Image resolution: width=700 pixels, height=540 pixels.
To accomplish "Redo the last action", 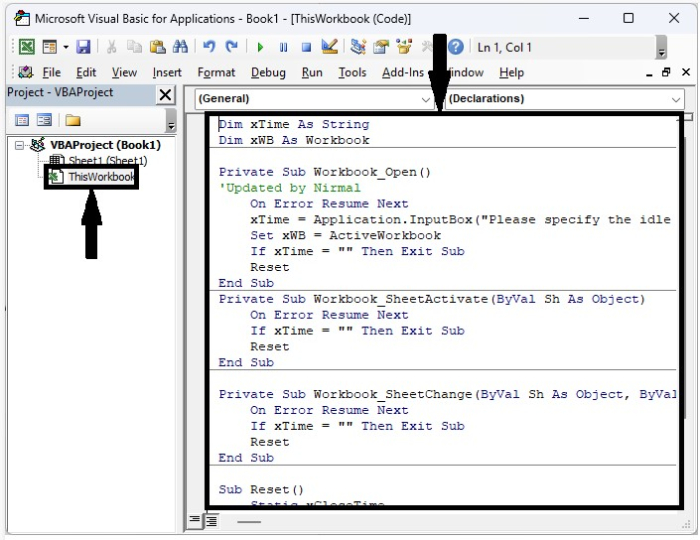I will click(231, 47).
